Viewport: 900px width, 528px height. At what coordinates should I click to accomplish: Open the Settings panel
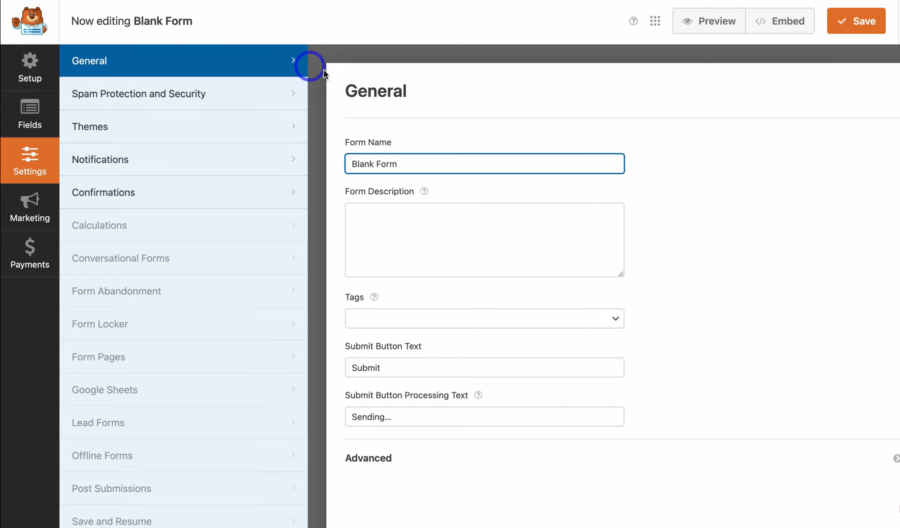tap(29, 161)
